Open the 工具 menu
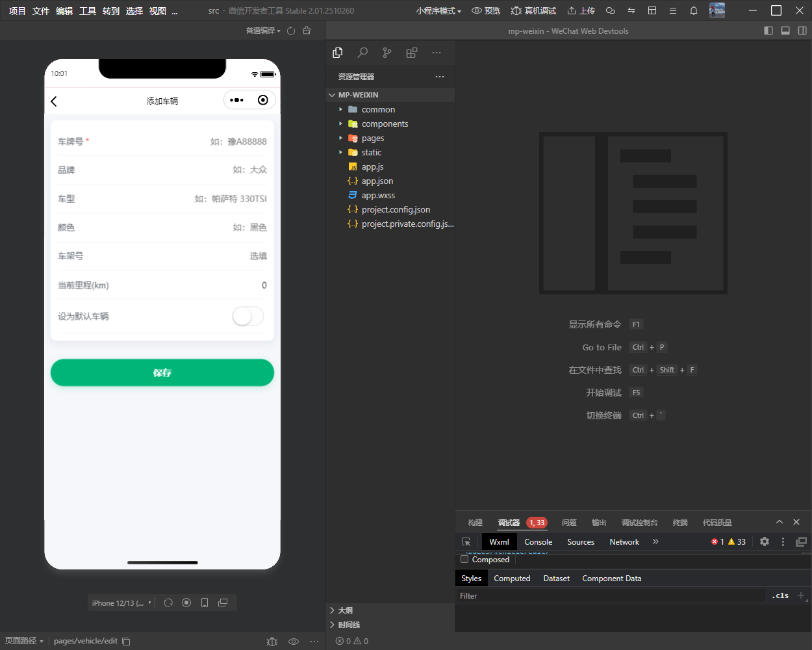812x650 pixels. [88, 10]
